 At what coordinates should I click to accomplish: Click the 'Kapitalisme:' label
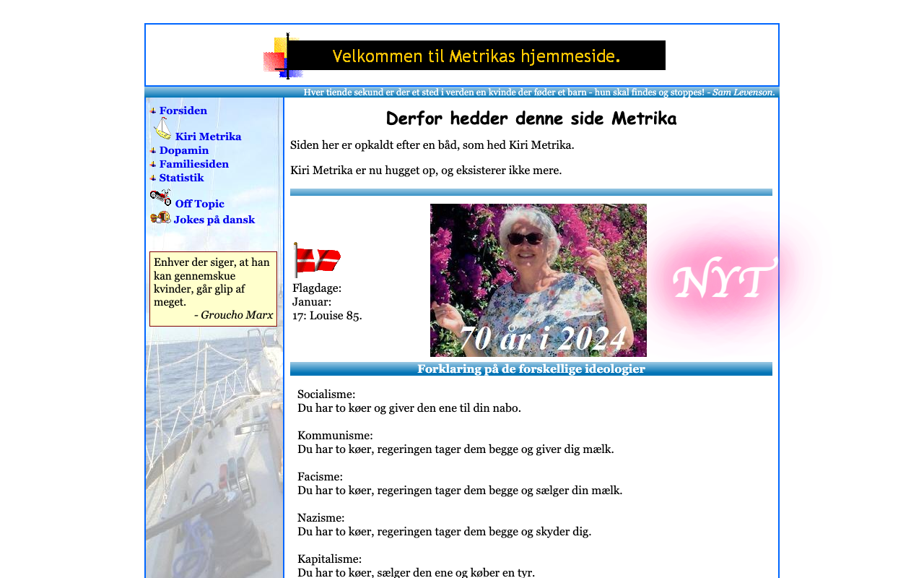tap(329, 559)
